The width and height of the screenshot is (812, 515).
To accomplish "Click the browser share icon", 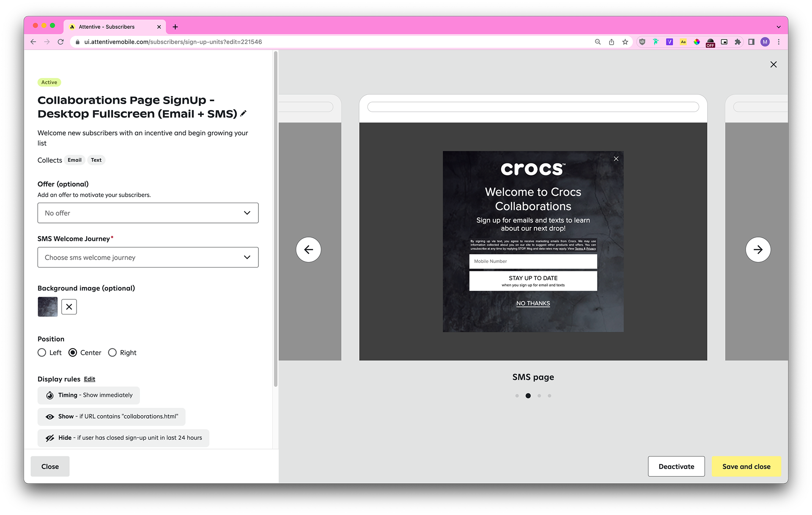I will pos(612,42).
